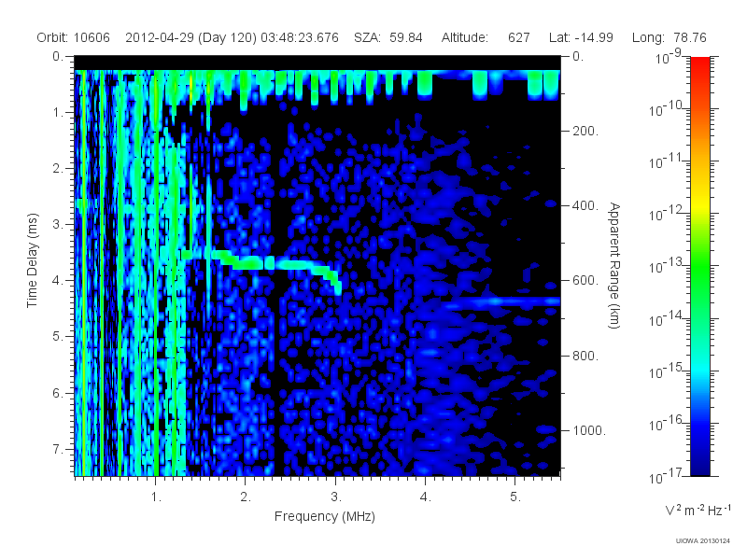
Task: Click the 'Apparent Range (km)' axis label
Action: point(614,265)
